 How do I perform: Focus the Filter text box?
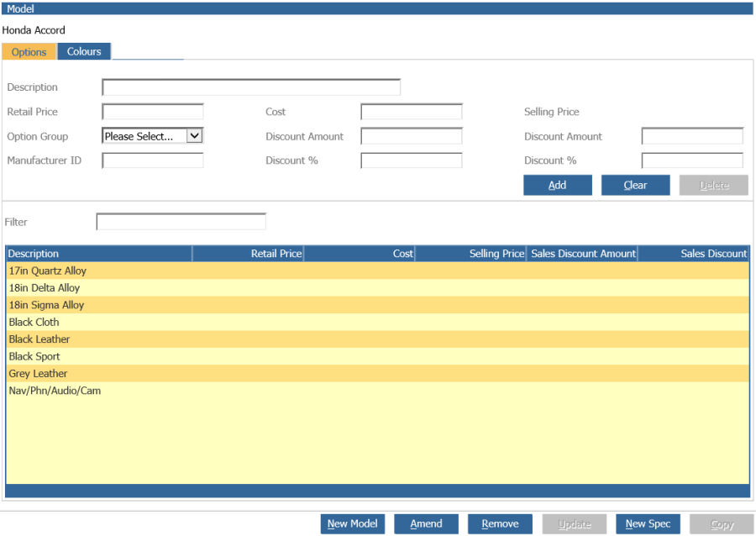click(181, 222)
